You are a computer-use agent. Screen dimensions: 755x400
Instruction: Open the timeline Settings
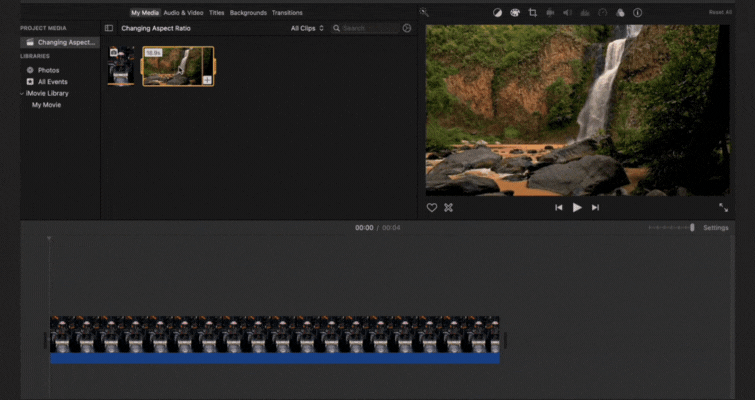pyautogui.click(x=716, y=228)
